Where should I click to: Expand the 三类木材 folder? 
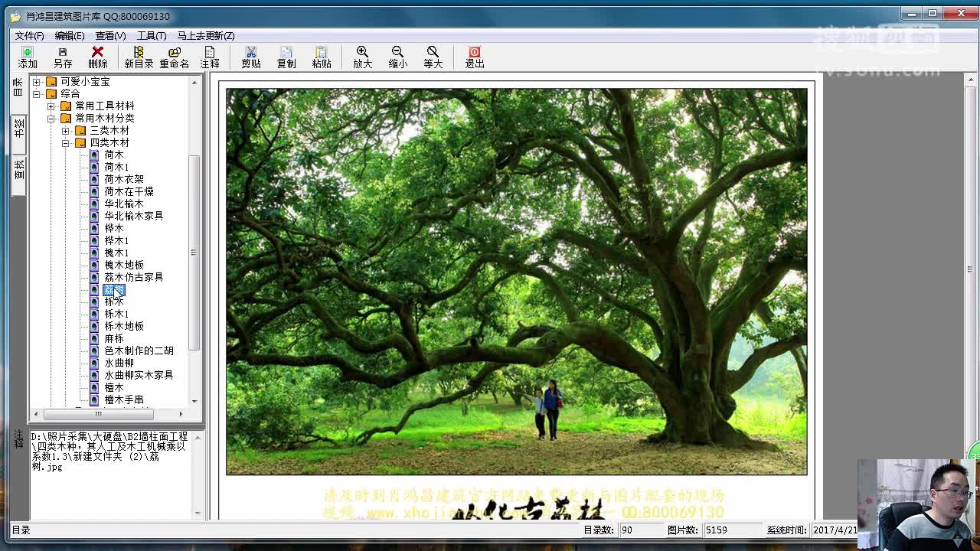tap(65, 130)
